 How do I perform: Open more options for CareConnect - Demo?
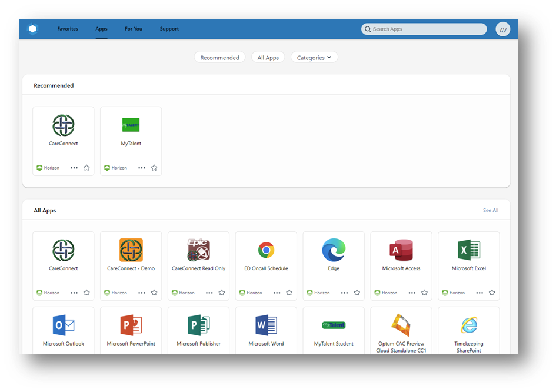pyautogui.click(x=142, y=293)
